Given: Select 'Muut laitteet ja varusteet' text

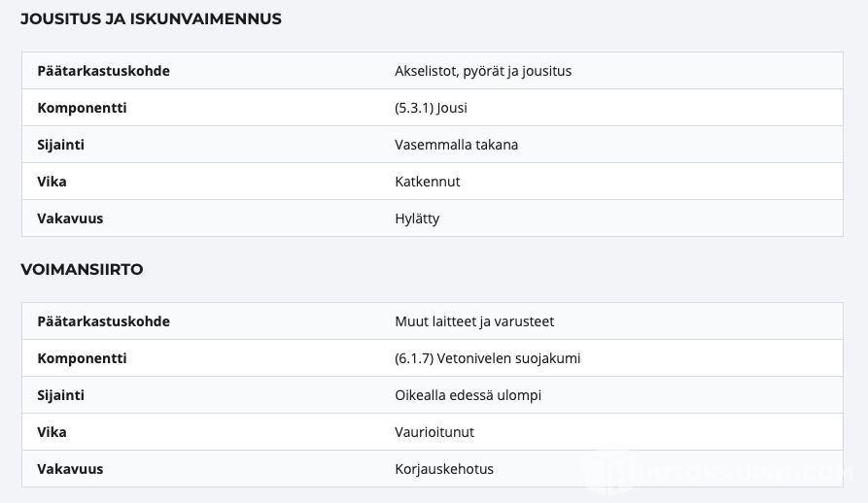Looking at the screenshot, I should coord(474,321).
